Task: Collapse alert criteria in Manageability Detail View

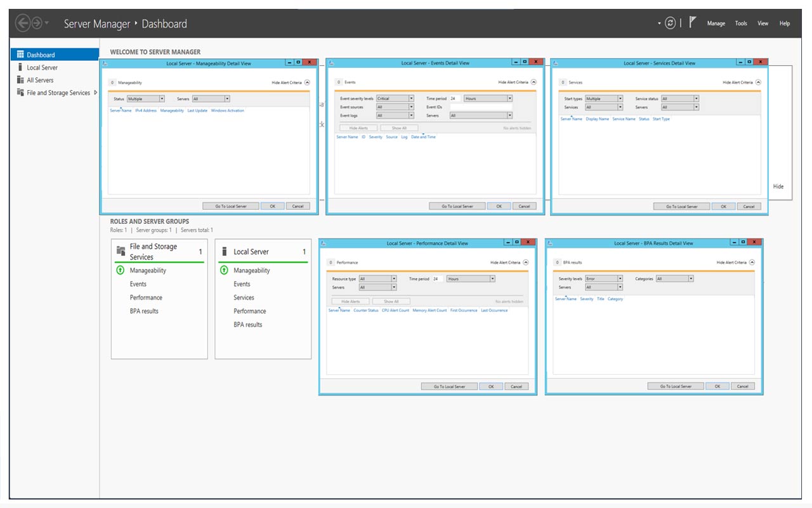Action: pyautogui.click(x=307, y=82)
